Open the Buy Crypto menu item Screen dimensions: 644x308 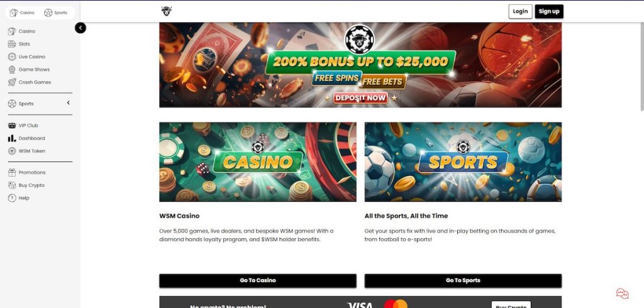tap(26, 185)
